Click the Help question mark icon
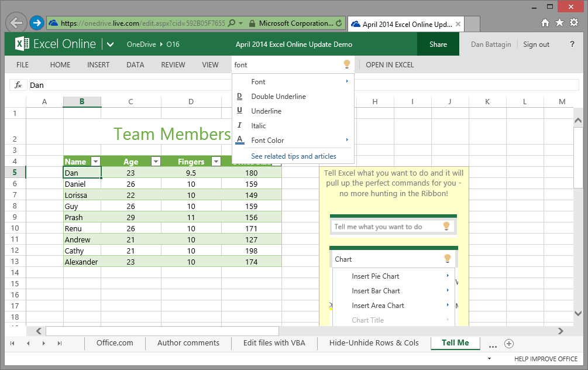The width and height of the screenshot is (588, 370). [572, 43]
